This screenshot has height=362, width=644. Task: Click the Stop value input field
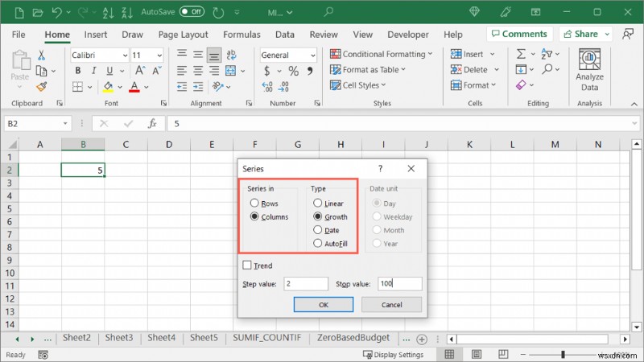[399, 284]
